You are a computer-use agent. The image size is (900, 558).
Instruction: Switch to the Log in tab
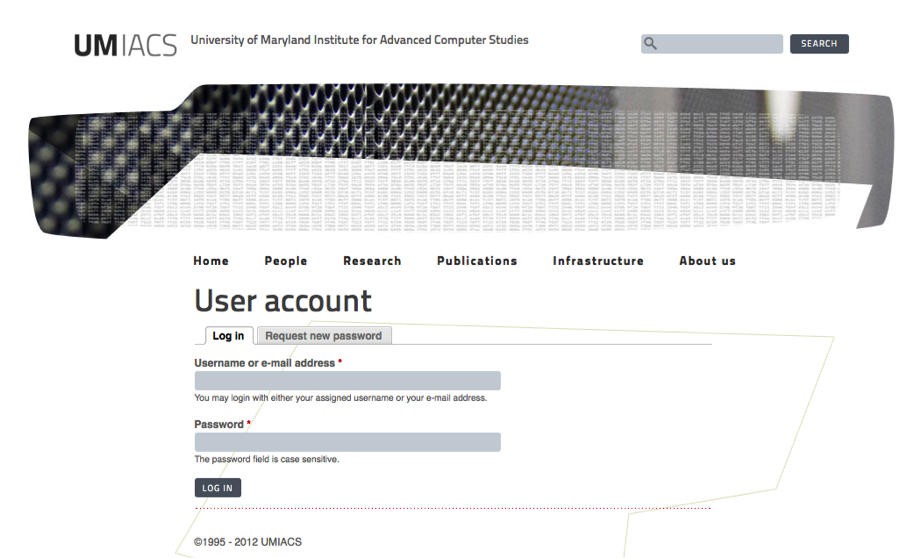tap(228, 336)
